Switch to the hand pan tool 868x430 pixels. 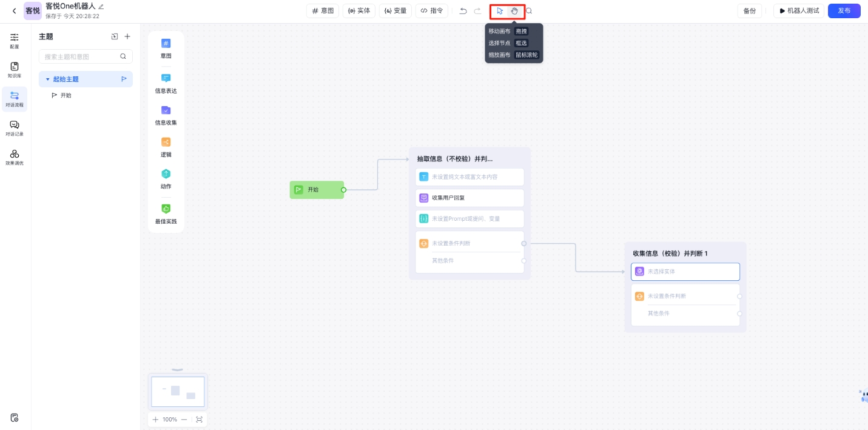(x=514, y=11)
